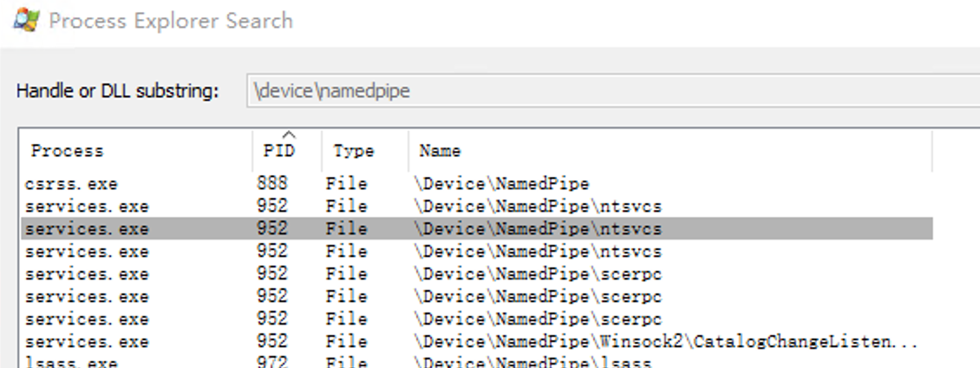Click the Handle or DLL substring input field

click(x=607, y=91)
